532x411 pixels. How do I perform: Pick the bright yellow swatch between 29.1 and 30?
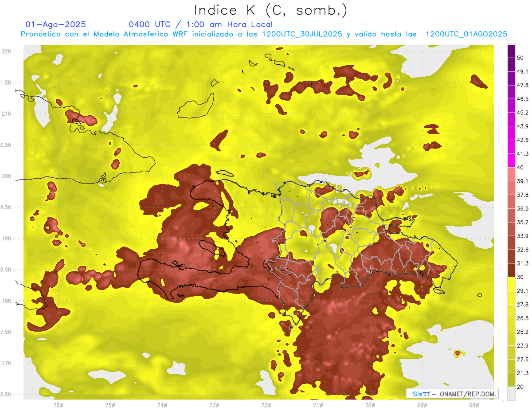[512, 284]
